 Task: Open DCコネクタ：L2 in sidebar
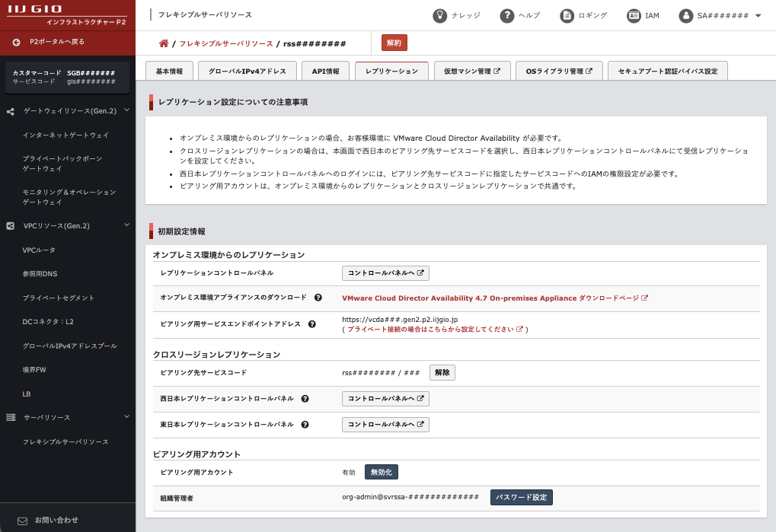[x=48, y=322]
